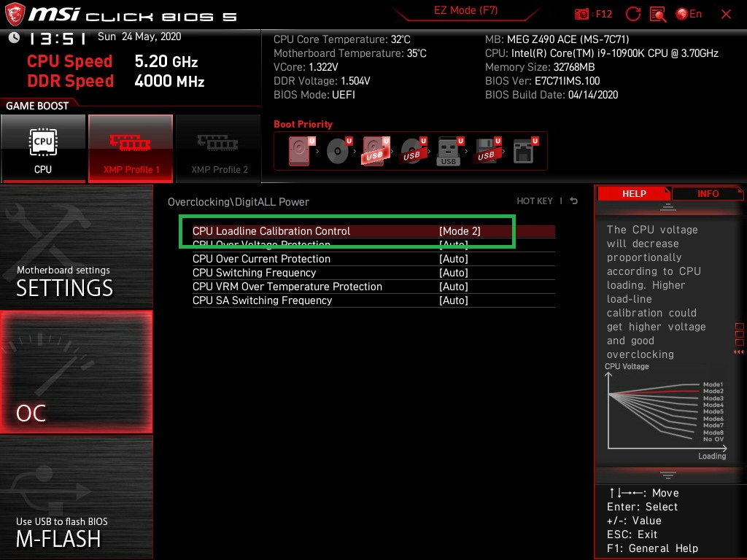Select the USB hard disk boot device

[376, 151]
